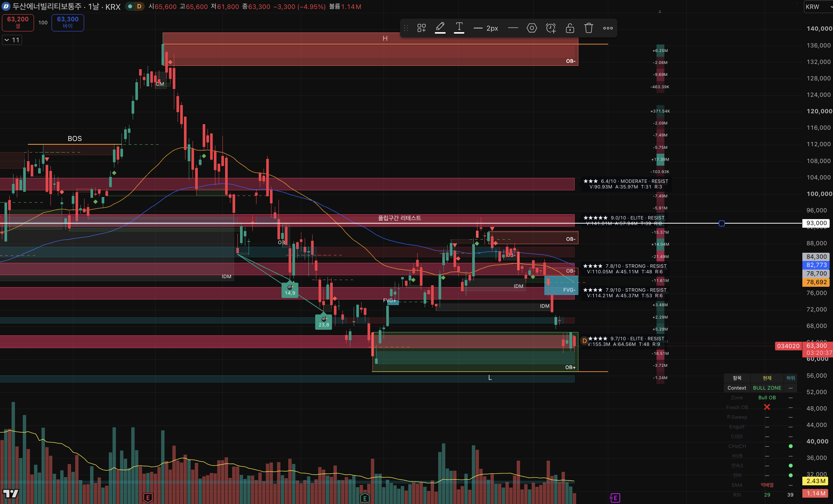The width and height of the screenshot is (833, 504).
Task: Click the purple E future earnings icon
Action: point(615,498)
